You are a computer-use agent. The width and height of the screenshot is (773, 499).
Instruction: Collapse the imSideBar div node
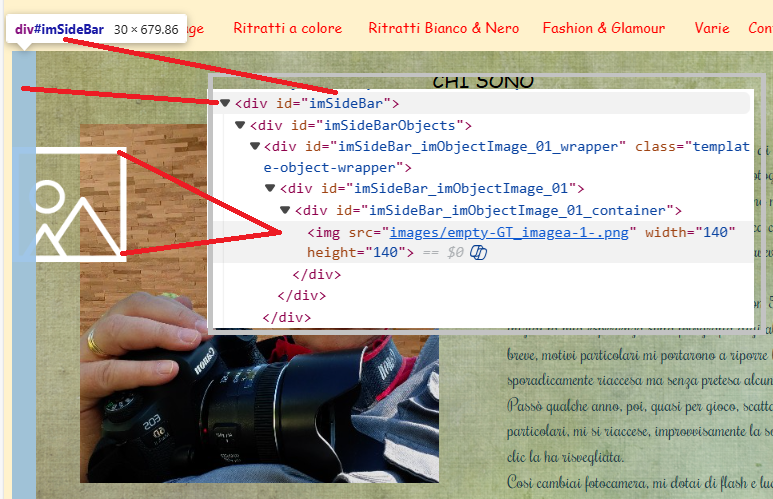[225, 103]
